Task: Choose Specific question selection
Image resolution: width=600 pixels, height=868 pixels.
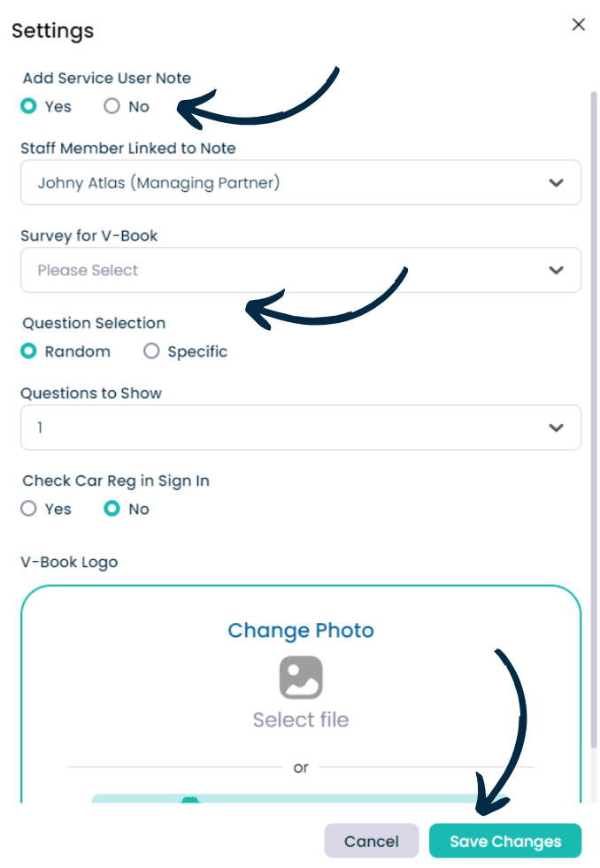Action: pos(151,351)
